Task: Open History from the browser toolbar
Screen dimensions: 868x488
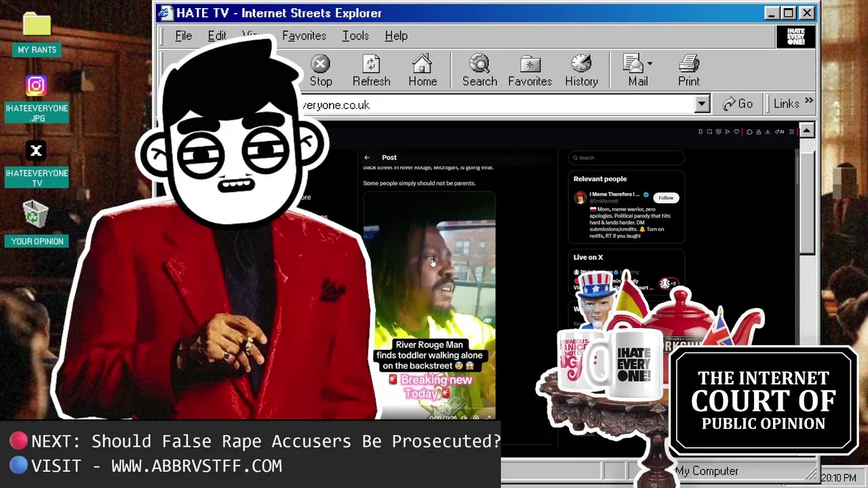Action: (x=581, y=71)
